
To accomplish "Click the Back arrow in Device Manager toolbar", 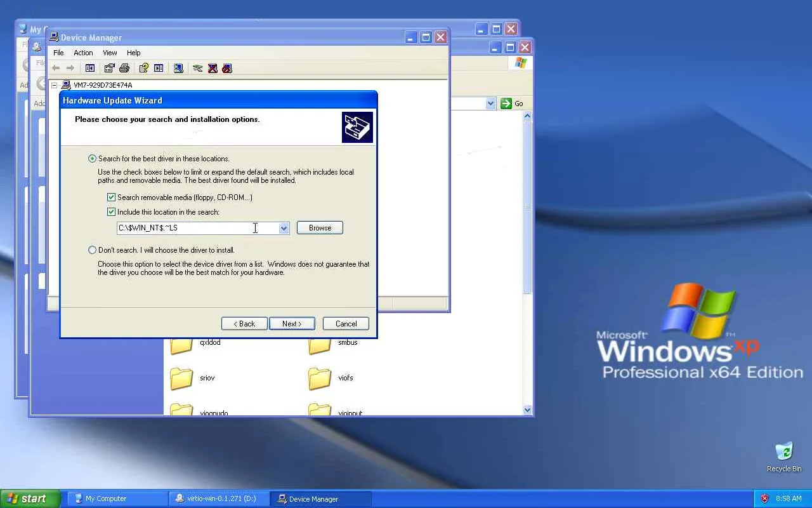I will pyautogui.click(x=56, y=68).
